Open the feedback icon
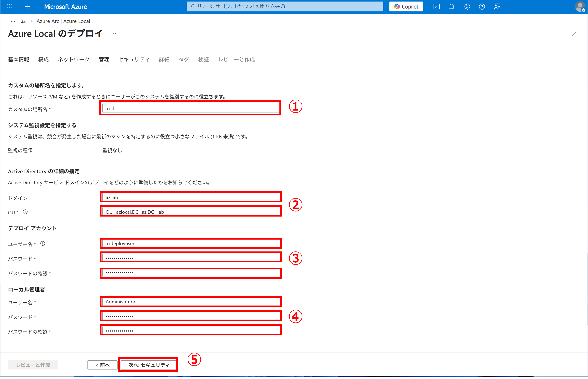The height and width of the screenshot is (379, 588). (x=497, y=7)
